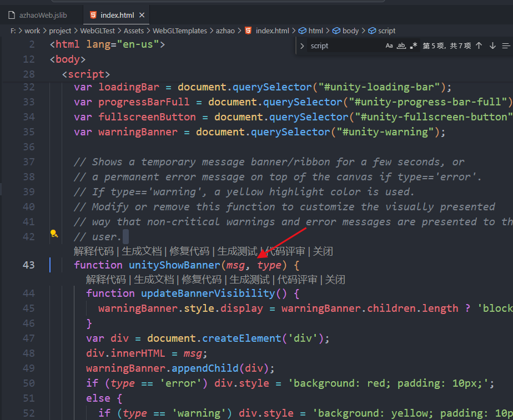513x420 pixels.
Task: Click the loadingBar variable on line 32
Action: [x=129, y=87]
